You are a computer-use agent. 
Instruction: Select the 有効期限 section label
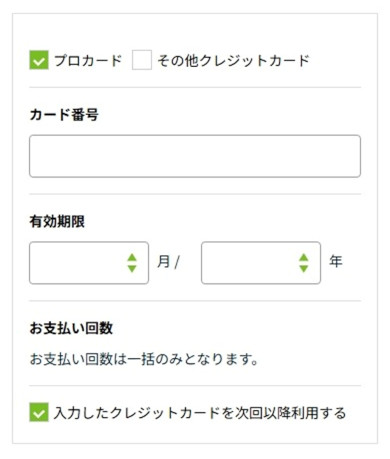pyautogui.click(x=57, y=221)
